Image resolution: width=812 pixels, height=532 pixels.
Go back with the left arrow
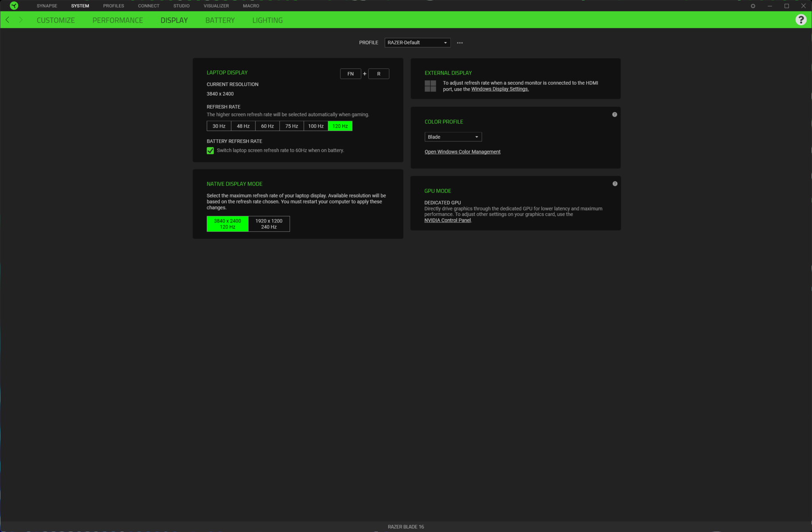click(8, 20)
